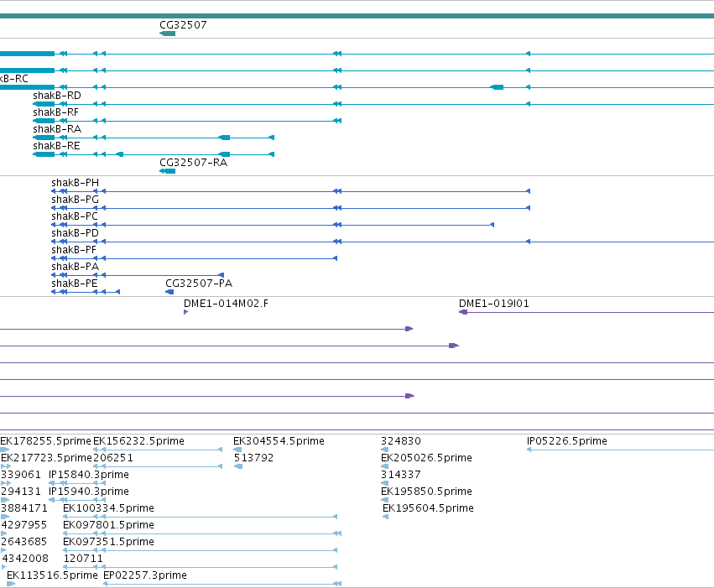Select the shakB-RD transcript label
Screen dimensions: 714x588
click(x=57, y=96)
